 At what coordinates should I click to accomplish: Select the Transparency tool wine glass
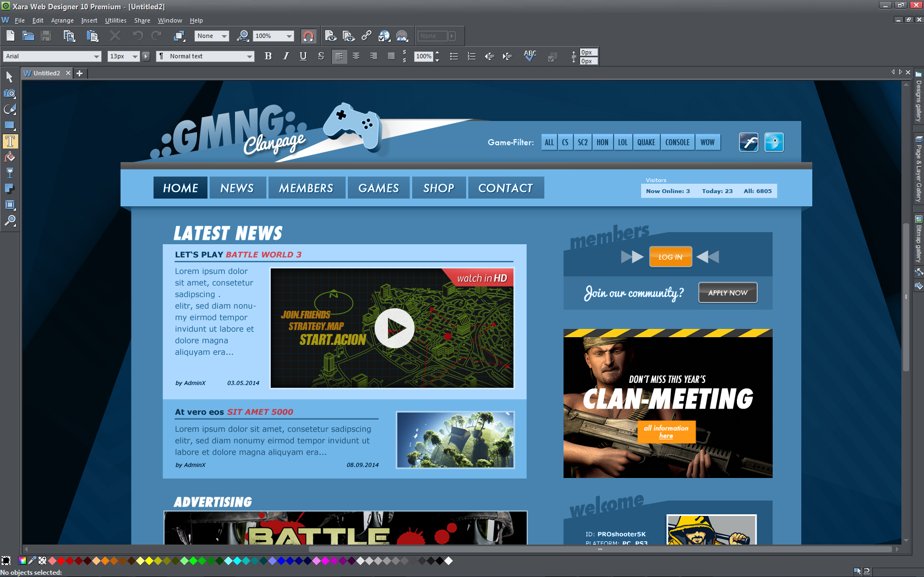click(x=9, y=173)
